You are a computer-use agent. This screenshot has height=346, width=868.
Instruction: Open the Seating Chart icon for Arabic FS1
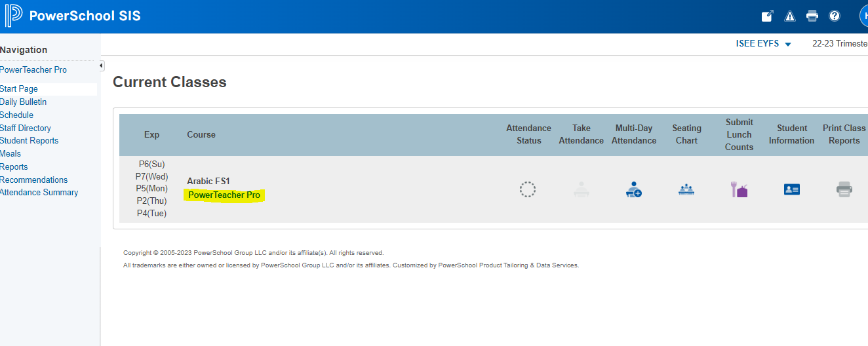tap(686, 190)
